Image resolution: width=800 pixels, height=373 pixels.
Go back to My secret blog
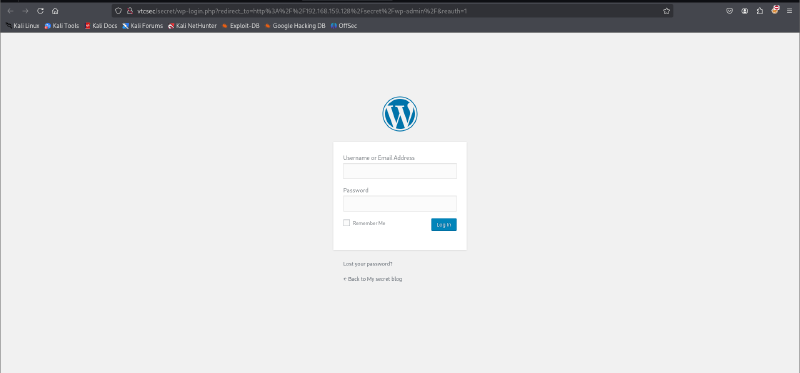(x=372, y=279)
